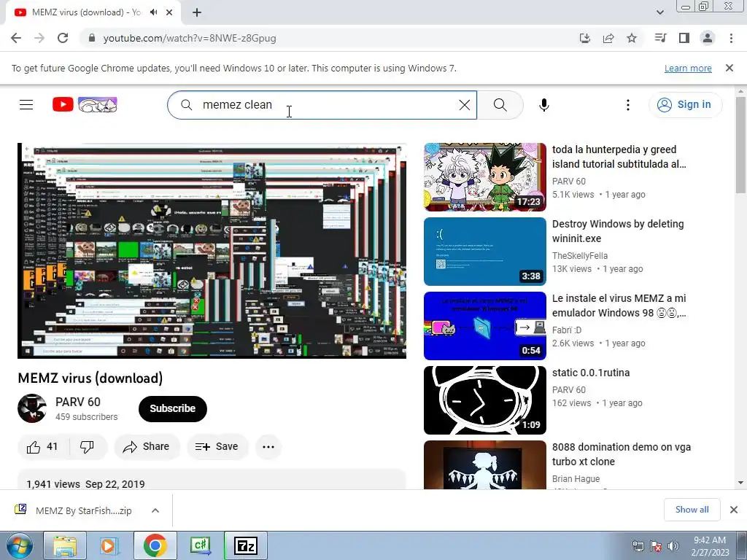
Task: Bookmark this page with the star
Action: coord(632,38)
